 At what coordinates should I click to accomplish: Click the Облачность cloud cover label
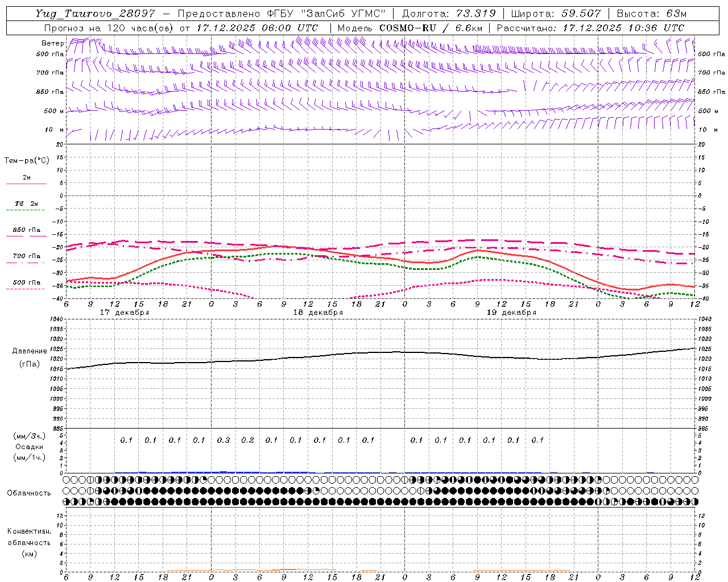click(x=29, y=493)
